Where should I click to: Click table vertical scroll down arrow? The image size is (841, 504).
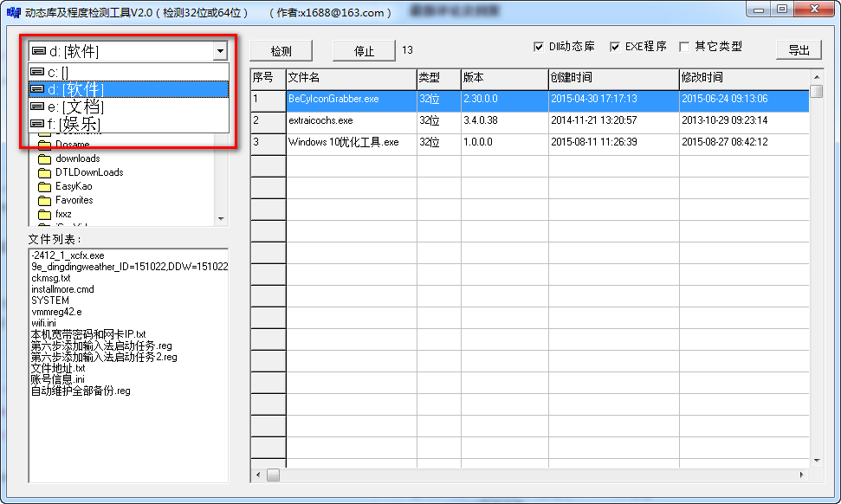click(817, 460)
